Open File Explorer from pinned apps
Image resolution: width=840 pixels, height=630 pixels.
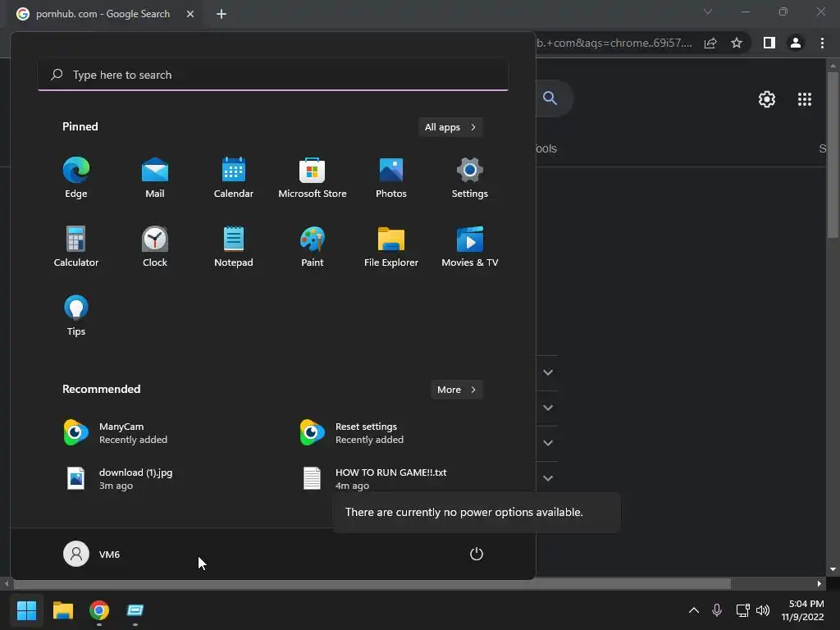coord(391,246)
